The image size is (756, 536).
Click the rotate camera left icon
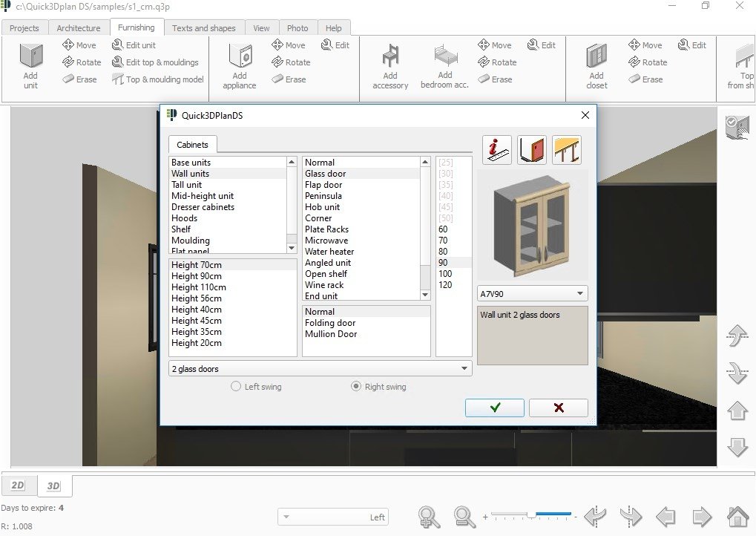coord(595,517)
